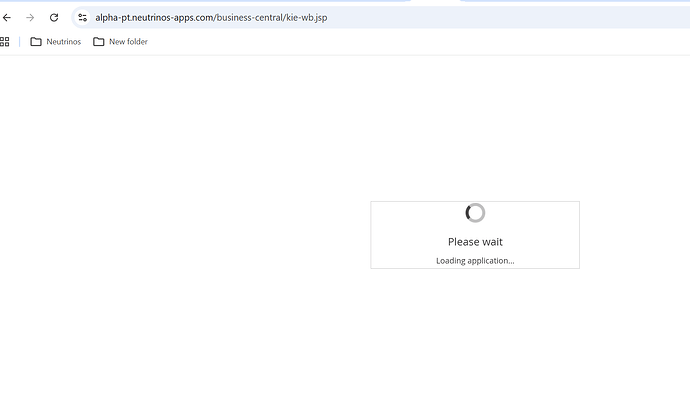This screenshot has height=397, width=690.
Task: Click the browser forward arrow
Action: (x=30, y=18)
